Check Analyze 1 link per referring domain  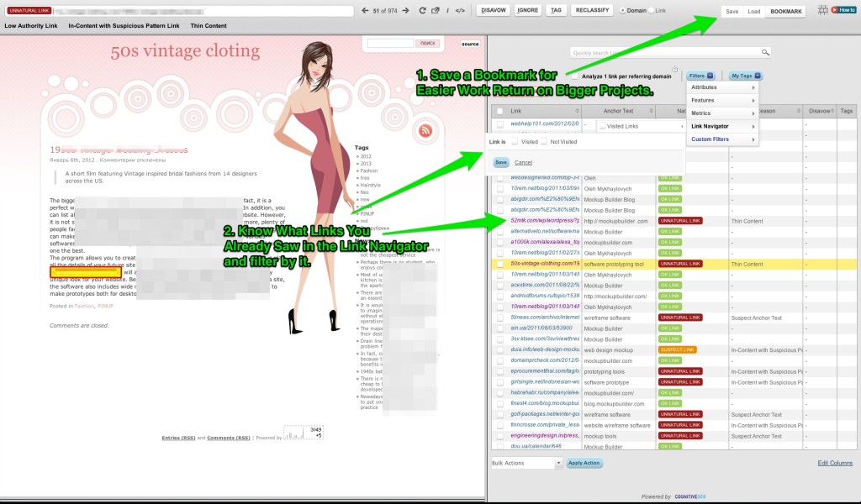[x=575, y=76]
